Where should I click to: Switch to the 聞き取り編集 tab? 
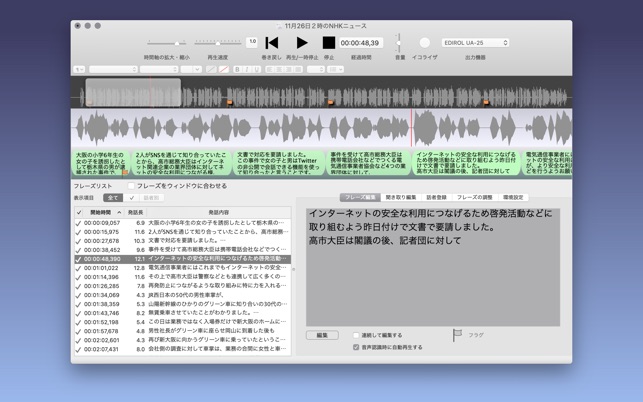click(401, 197)
